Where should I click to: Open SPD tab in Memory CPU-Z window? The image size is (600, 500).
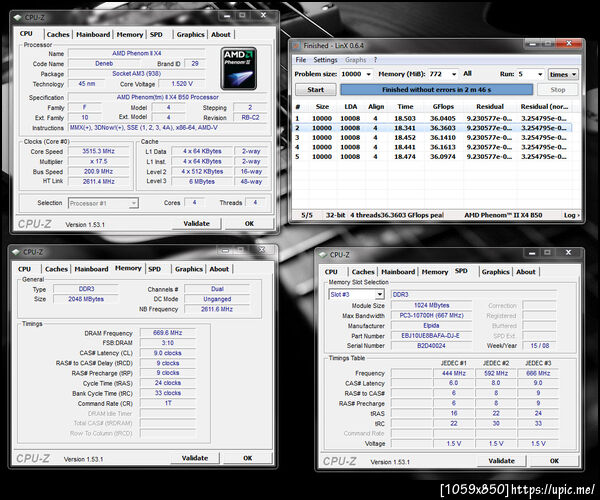(x=155, y=269)
